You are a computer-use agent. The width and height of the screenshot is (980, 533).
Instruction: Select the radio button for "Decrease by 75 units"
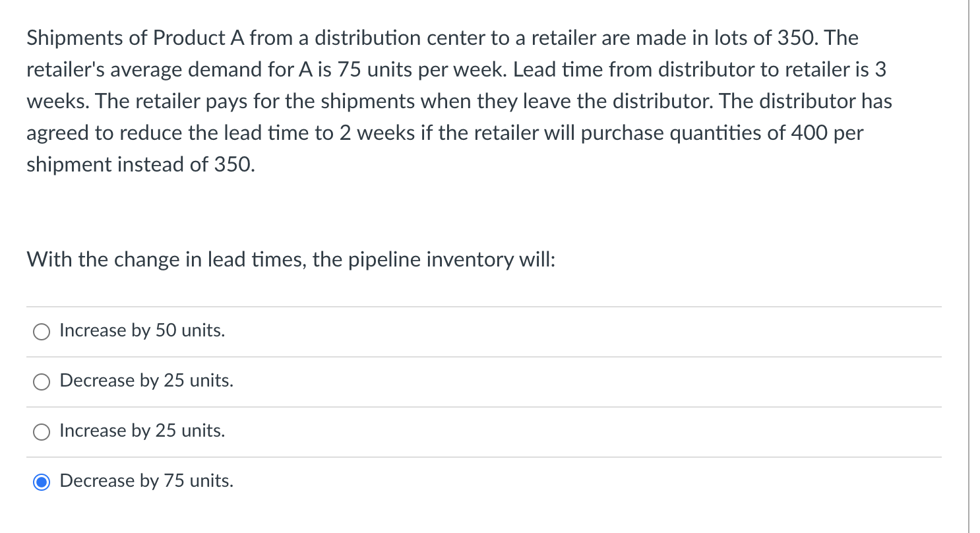(x=41, y=482)
